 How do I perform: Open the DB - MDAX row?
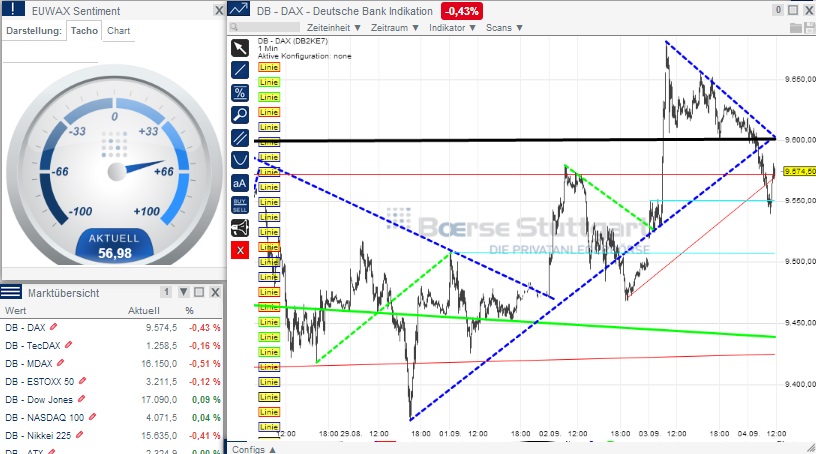112,363
